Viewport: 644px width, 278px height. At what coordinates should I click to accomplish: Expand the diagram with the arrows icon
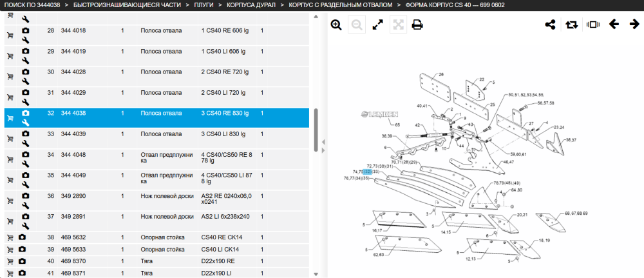(377, 25)
